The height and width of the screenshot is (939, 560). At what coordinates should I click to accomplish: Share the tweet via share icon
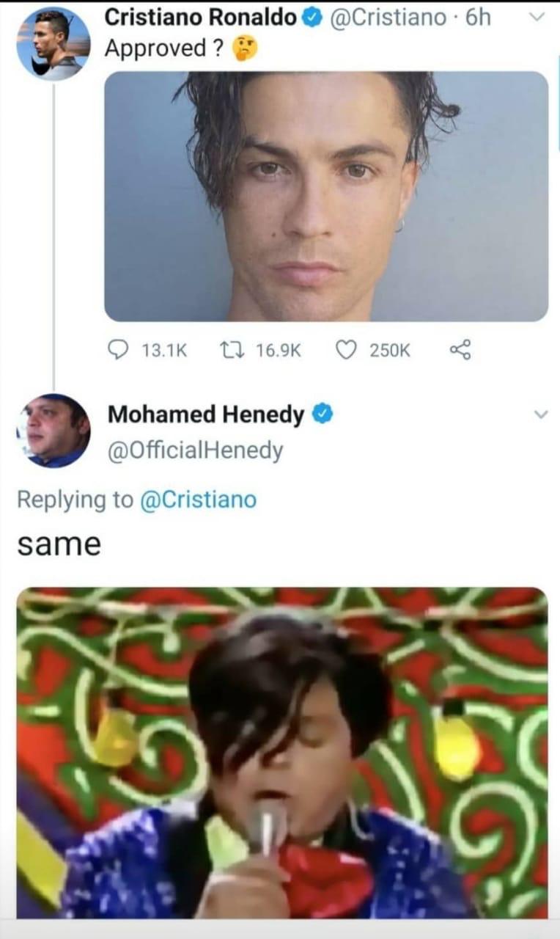(x=460, y=351)
